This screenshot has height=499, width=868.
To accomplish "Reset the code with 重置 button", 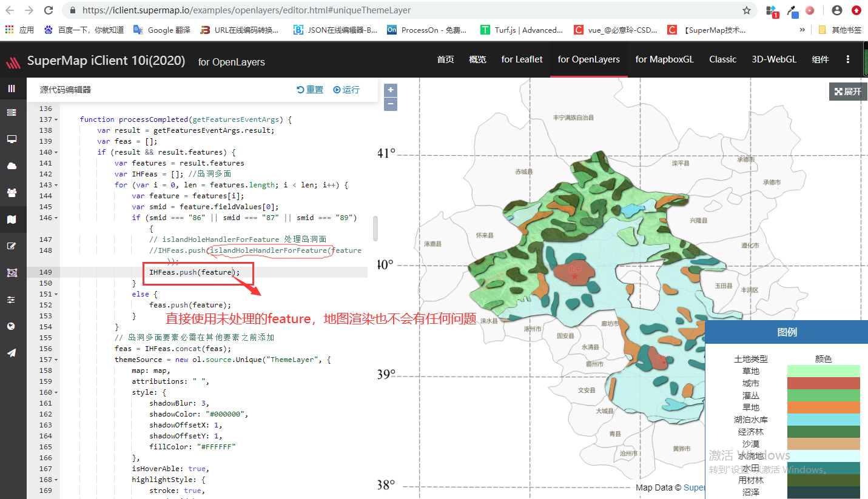I will [310, 90].
